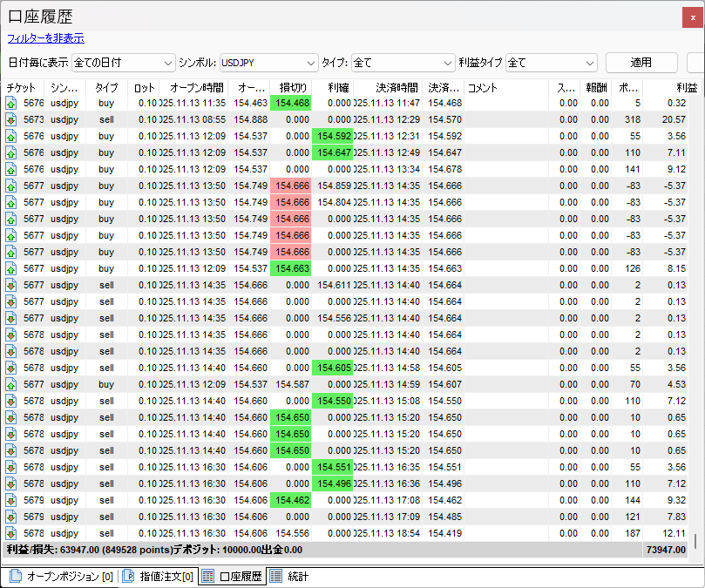
Task: Select buy icon of trade closed at 12:31
Action: pyautogui.click(x=11, y=136)
